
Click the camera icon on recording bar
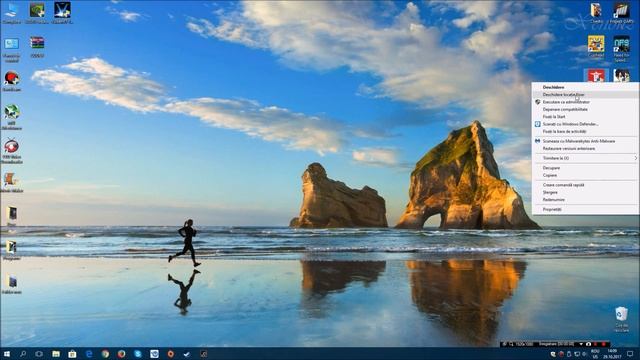[x=588, y=344]
